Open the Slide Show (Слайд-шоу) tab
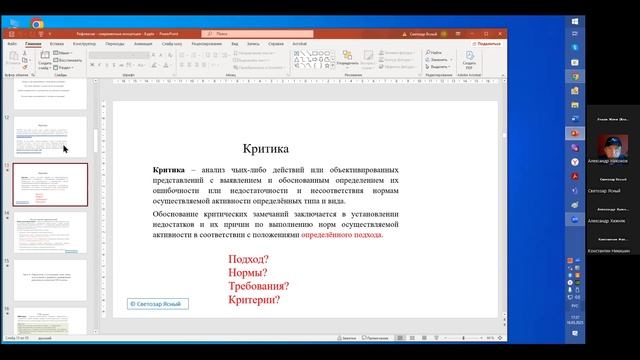The width and height of the screenshot is (640, 360). click(x=172, y=44)
